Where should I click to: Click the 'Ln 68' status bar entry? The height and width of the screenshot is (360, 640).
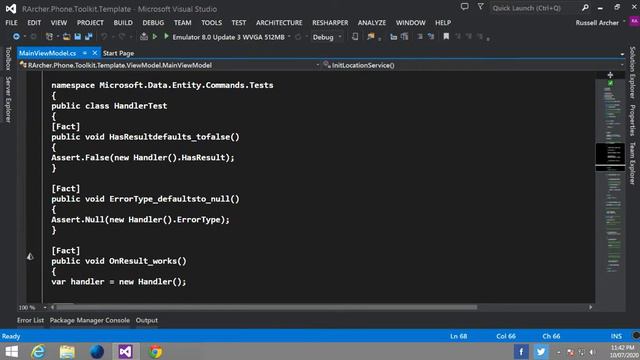tap(458, 336)
